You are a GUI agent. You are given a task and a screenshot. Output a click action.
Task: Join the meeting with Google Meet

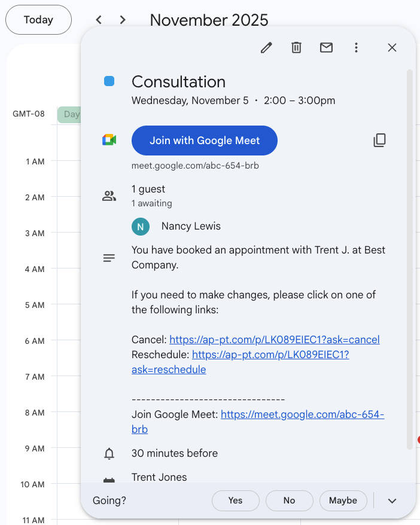(204, 140)
